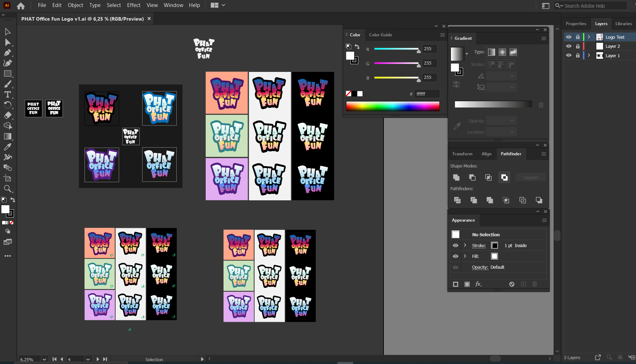Expand Stroke row in Appearance
The height and width of the screenshot is (364, 636).
(465, 245)
